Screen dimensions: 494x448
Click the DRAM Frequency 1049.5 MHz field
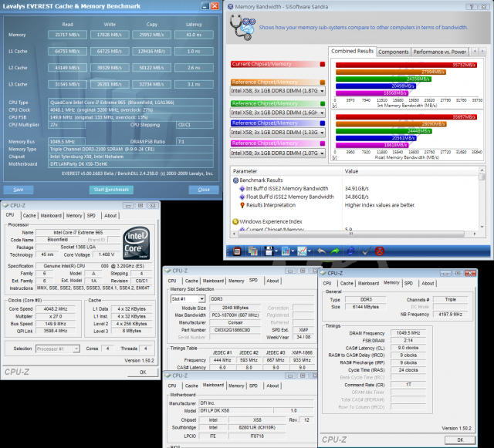[408, 333]
